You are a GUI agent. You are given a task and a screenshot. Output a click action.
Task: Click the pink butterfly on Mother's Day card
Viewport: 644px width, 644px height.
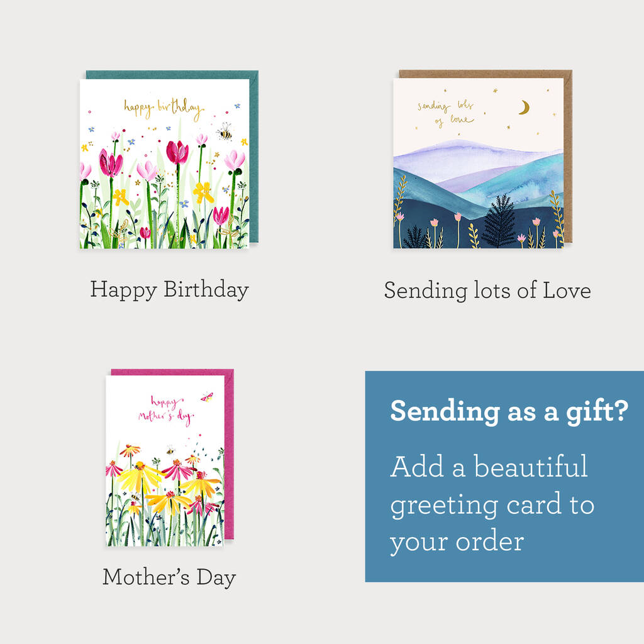[x=206, y=397]
